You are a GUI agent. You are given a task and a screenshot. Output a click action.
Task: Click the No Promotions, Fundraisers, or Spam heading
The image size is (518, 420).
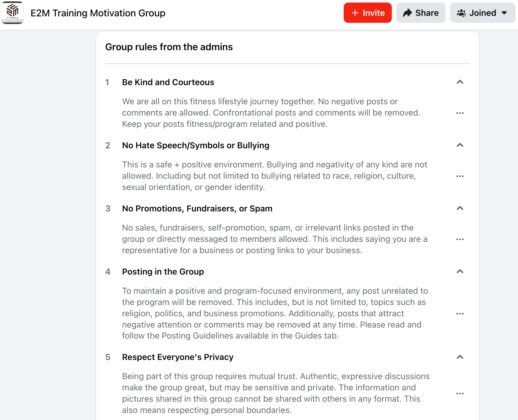(x=197, y=209)
